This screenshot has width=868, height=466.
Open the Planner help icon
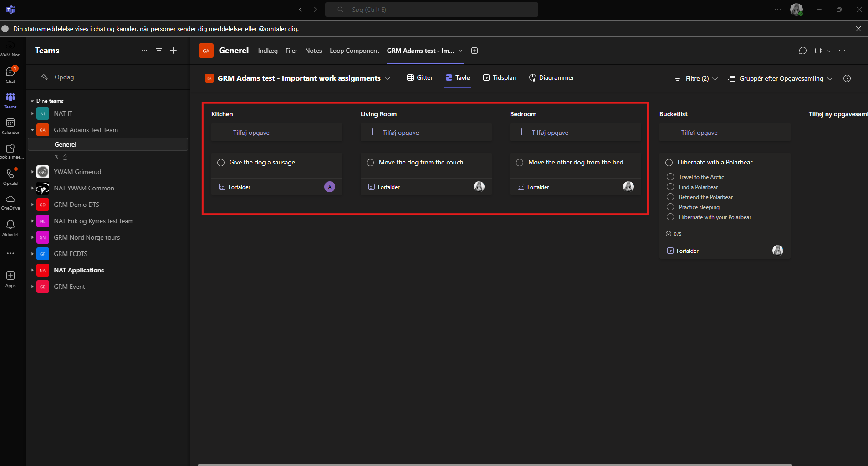tap(847, 78)
